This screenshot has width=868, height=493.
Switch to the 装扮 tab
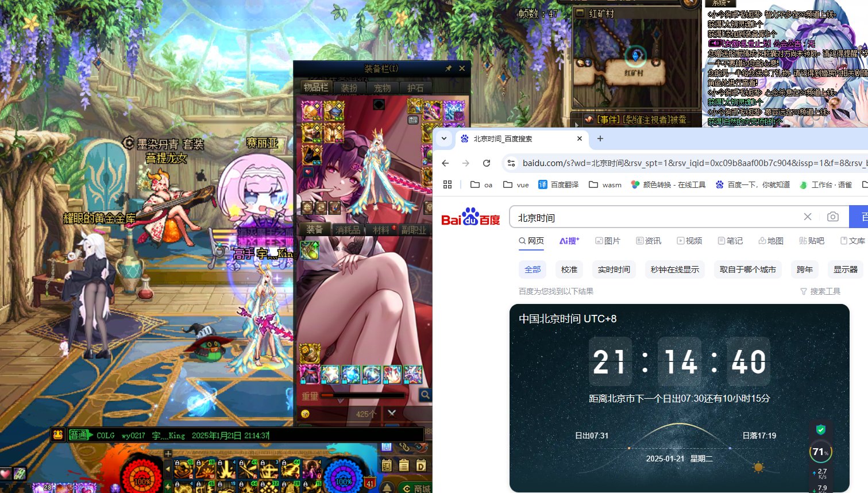[x=349, y=87]
